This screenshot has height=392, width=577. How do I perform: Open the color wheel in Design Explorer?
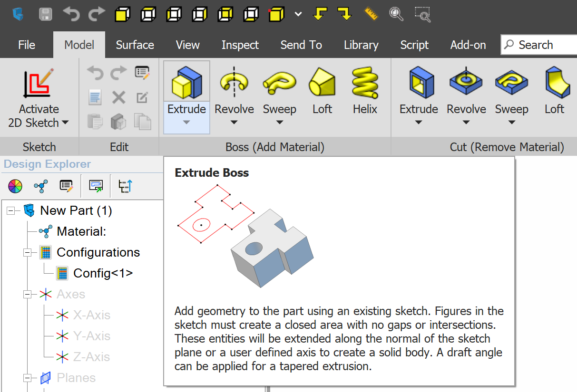(15, 186)
